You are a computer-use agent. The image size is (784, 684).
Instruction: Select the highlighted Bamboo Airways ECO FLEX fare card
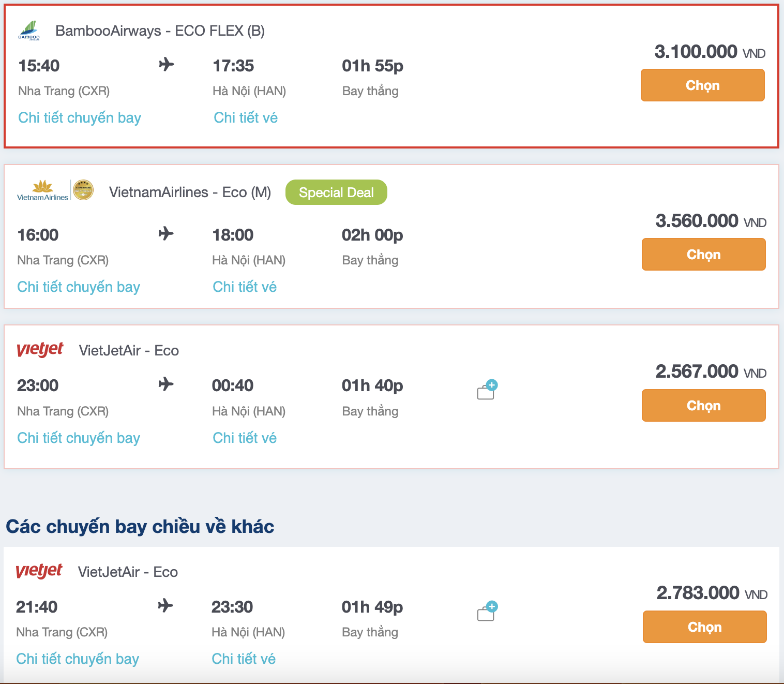click(392, 75)
